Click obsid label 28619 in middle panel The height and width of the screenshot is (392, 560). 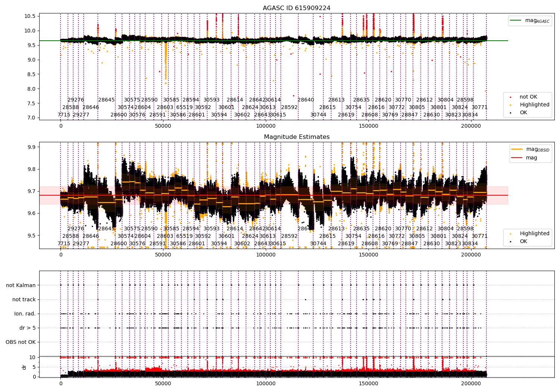[x=346, y=244]
